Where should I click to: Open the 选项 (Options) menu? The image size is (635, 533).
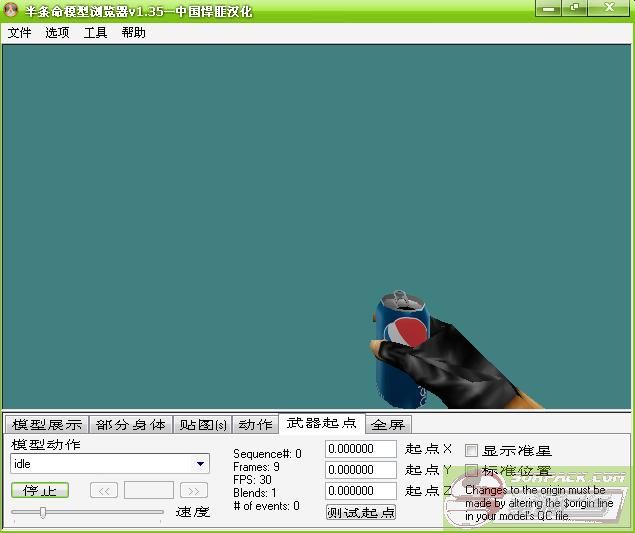pos(57,33)
